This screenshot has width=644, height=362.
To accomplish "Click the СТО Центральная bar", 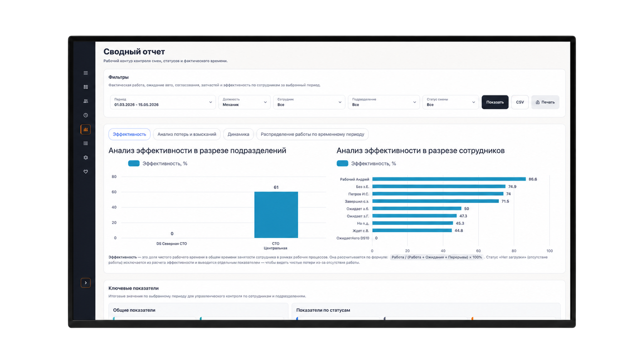I will click(x=276, y=215).
